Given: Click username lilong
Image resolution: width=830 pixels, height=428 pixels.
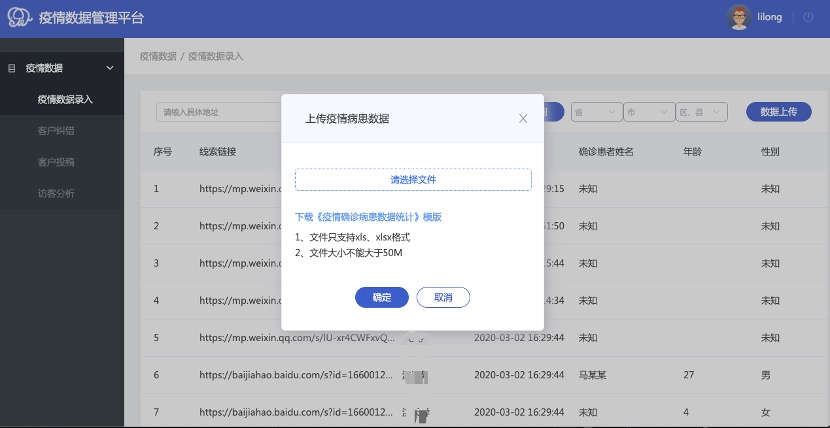Looking at the screenshot, I should [770, 17].
